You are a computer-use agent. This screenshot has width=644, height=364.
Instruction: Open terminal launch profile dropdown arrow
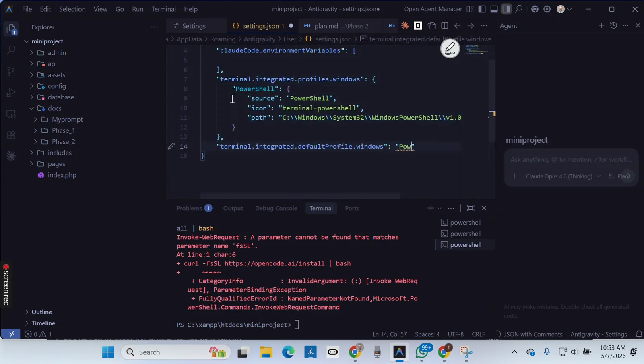(x=439, y=208)
